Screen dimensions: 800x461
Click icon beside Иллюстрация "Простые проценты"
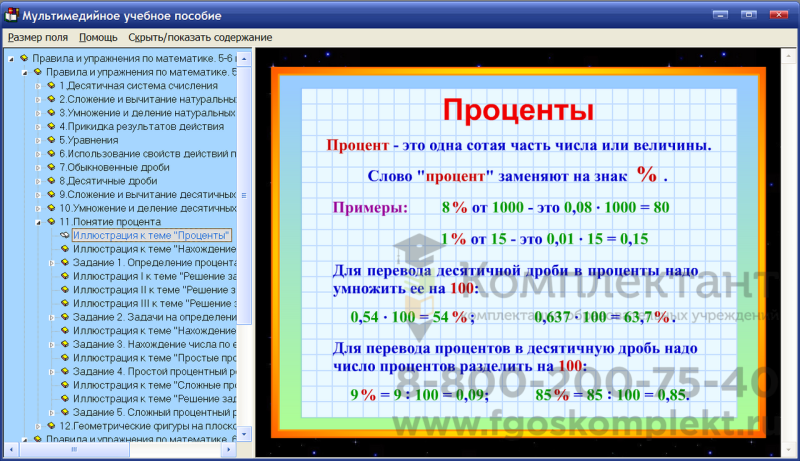tap(65, 357)
